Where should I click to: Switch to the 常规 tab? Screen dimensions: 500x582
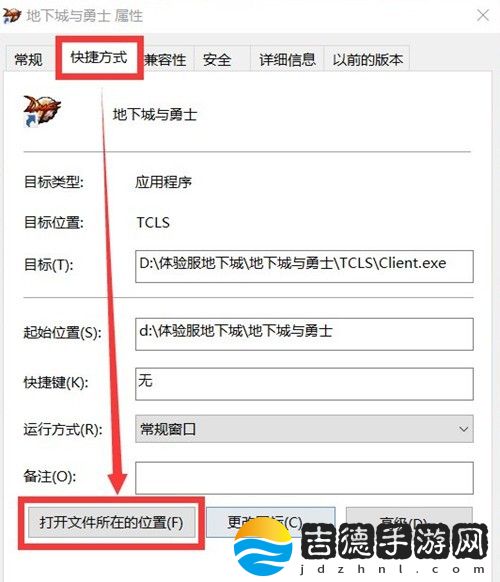(28, 59)
